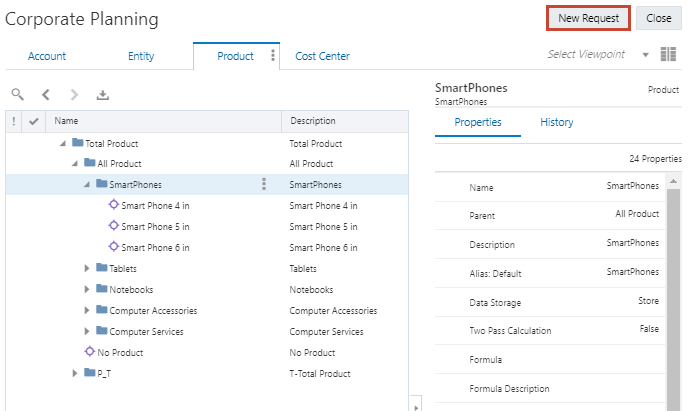Switch to the Entity tab
The image size is (693, 411).
pyautogui.click(x=141, y=56)
